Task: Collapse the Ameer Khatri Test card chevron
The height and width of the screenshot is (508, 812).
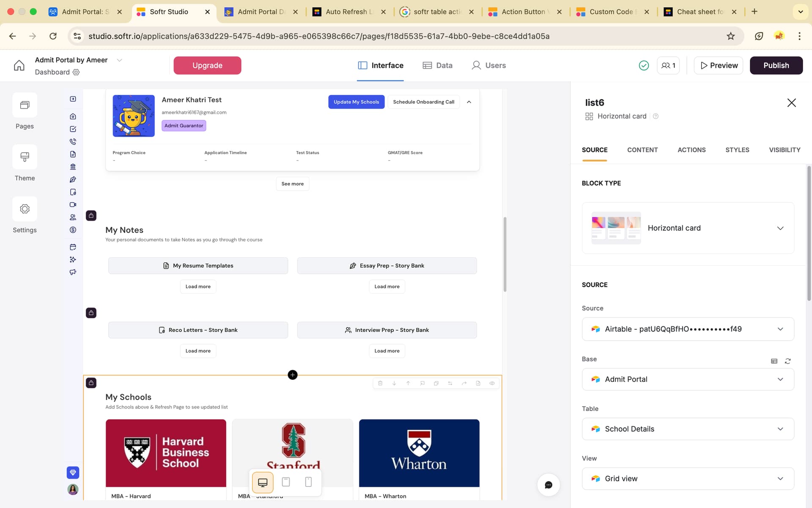Action: point(469,102)
